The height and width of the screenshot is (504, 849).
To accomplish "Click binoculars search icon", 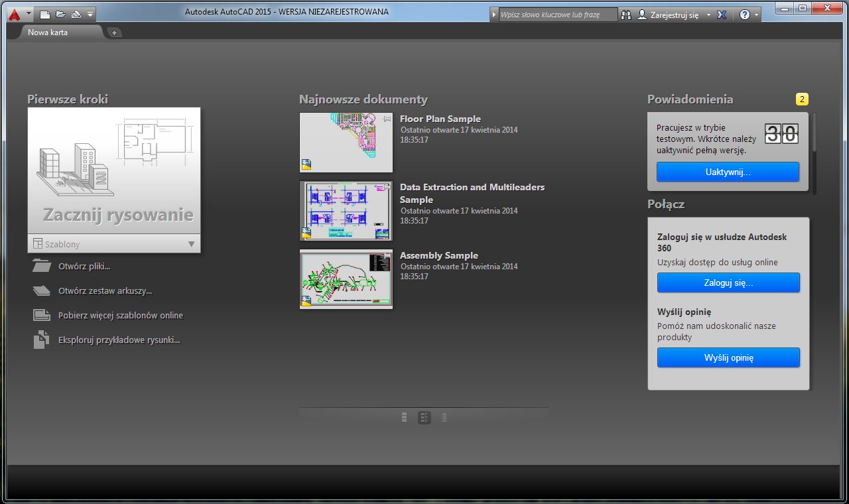I will click(627, 15).
